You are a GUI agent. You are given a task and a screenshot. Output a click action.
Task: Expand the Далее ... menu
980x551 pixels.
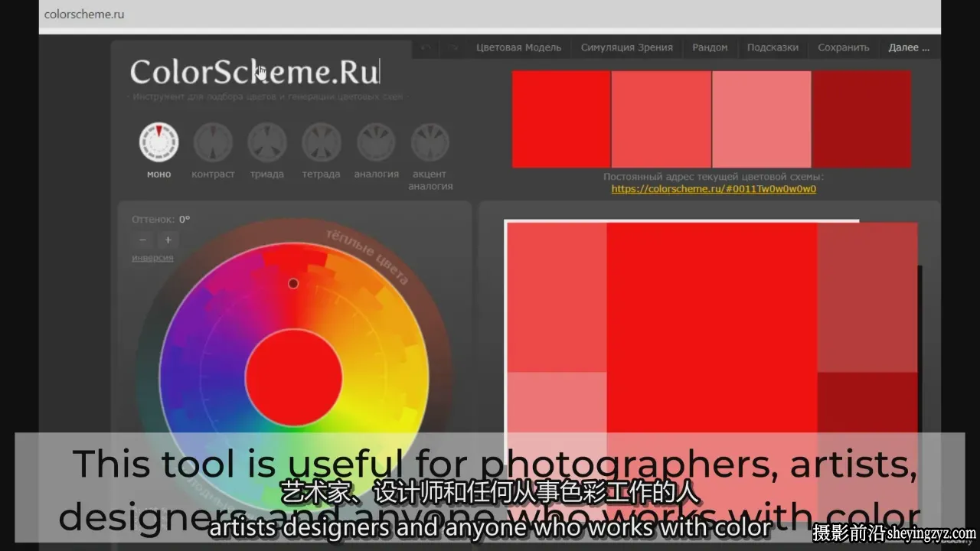tap(909, 47)
